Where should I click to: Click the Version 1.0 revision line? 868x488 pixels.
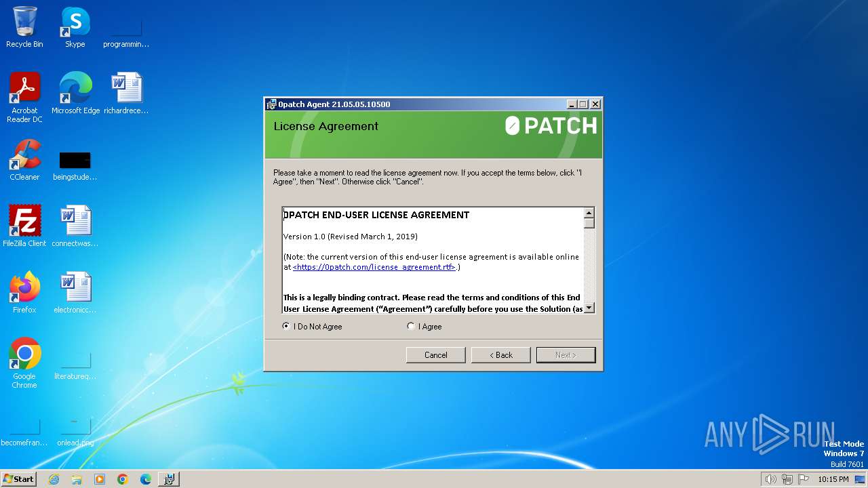click(x=351, y=237)
